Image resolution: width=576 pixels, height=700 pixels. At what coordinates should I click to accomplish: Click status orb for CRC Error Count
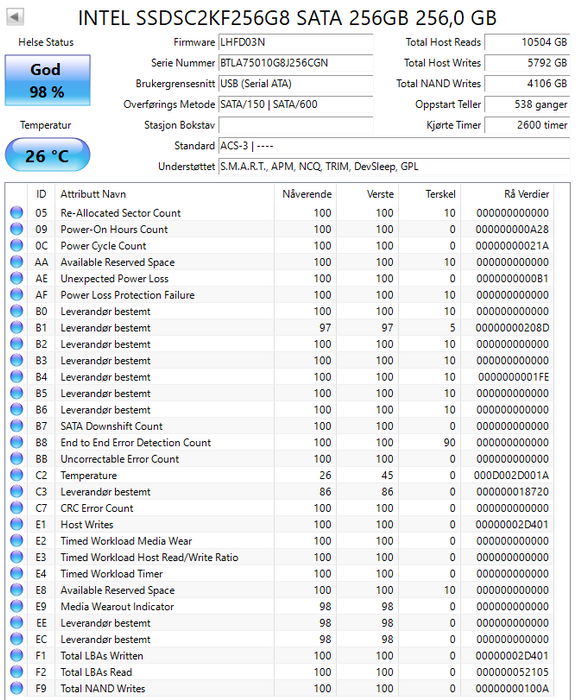point(17,508)
